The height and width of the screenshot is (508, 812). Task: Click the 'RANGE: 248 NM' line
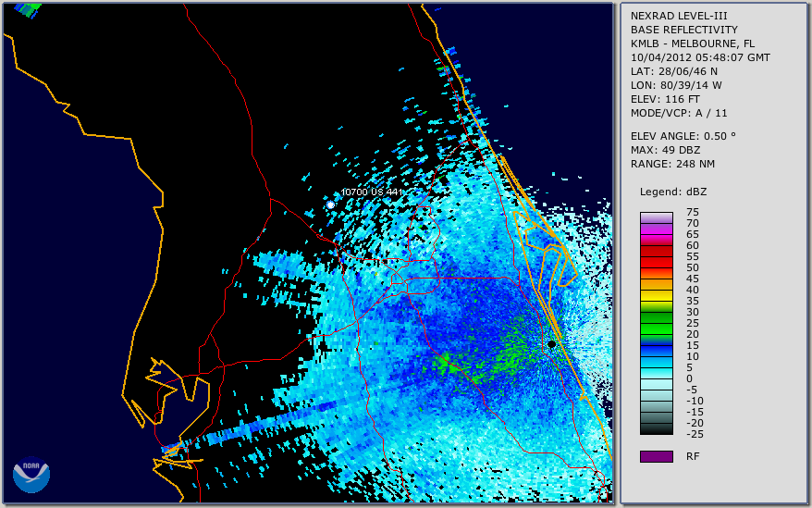coord(672,165)
